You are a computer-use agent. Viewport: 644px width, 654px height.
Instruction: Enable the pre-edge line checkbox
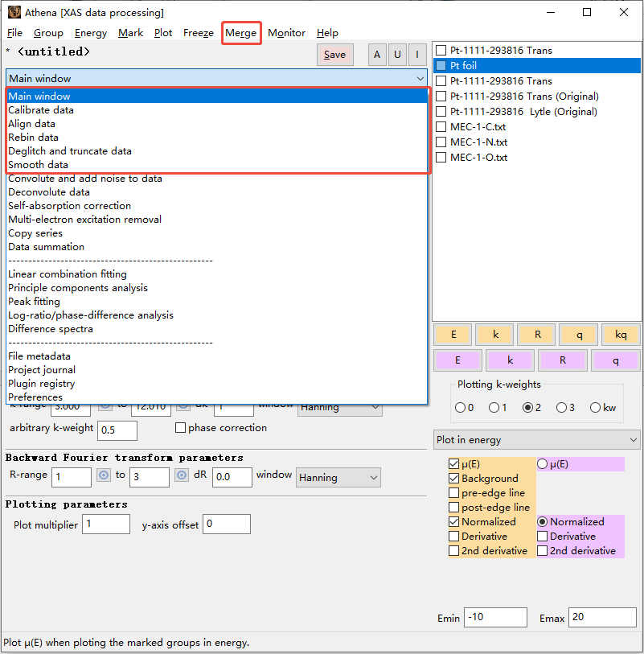point(455,493)
